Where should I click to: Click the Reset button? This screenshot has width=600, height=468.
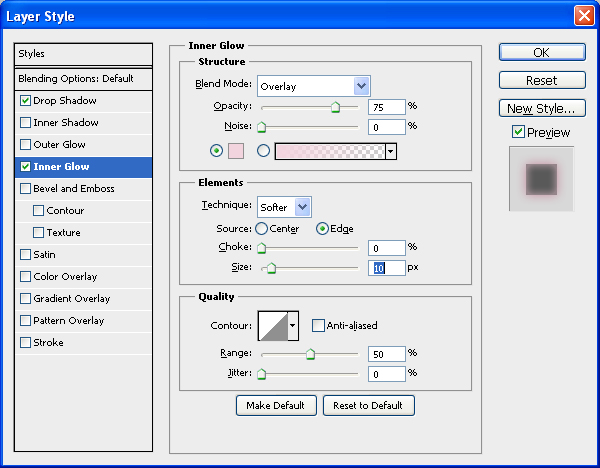542,80
